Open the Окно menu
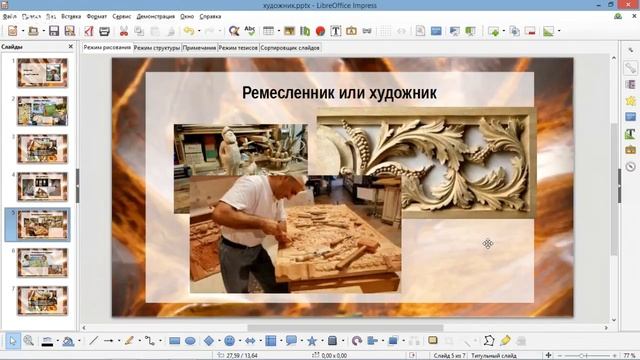The height and width of the screenshot is (360, 640). click(x=187, y=16)
